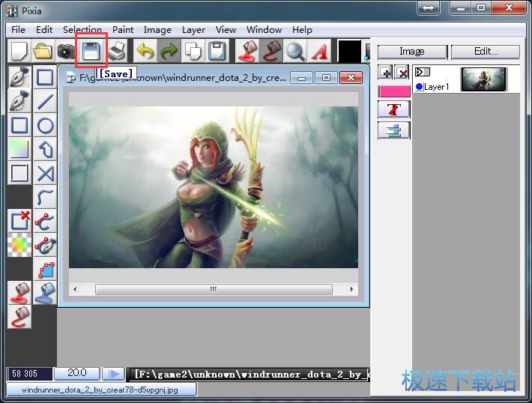
Task: Select the red letter A text tool
Action: (319, 51)
